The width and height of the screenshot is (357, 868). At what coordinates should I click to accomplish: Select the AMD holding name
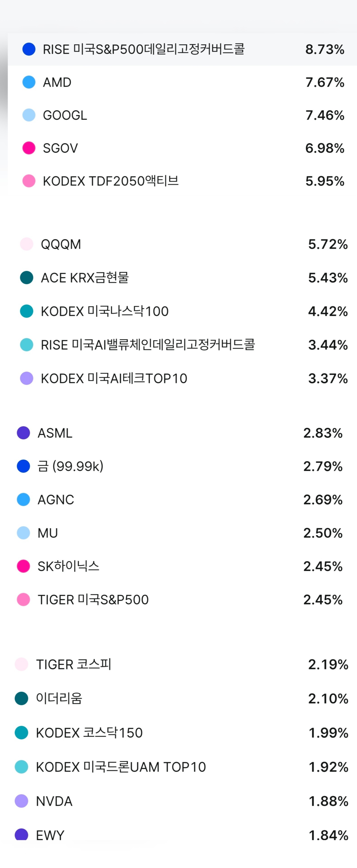57,82
